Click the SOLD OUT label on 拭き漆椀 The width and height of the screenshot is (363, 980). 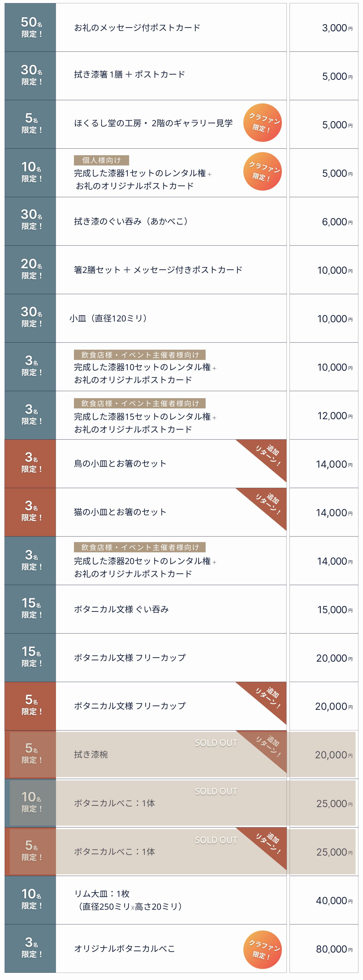[216, 743]
